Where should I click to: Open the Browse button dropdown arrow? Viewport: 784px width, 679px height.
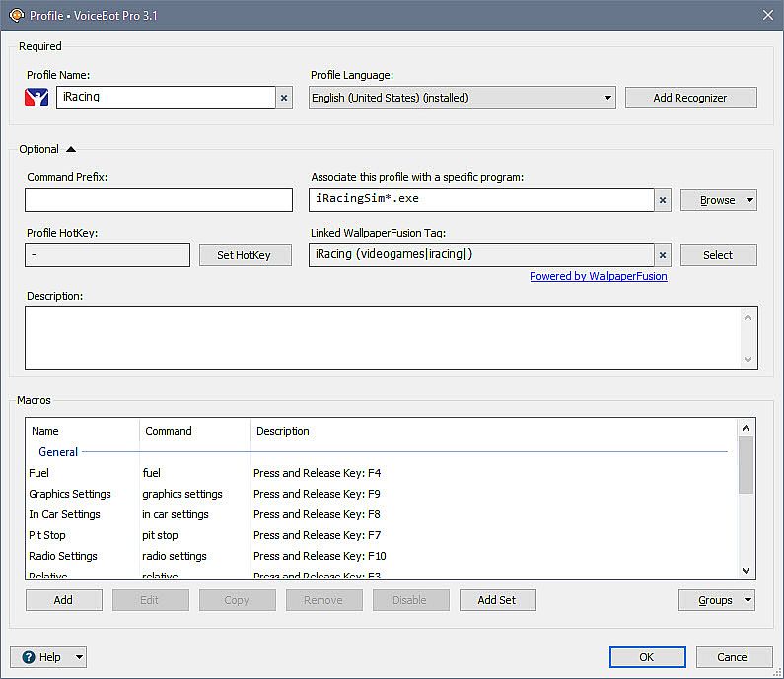[x=749, y=200]
